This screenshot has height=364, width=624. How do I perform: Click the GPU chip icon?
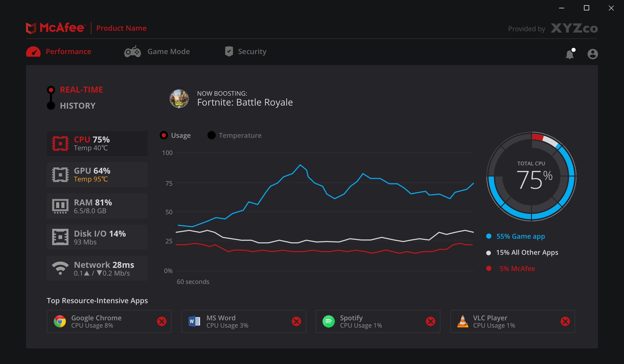(60, 174)
